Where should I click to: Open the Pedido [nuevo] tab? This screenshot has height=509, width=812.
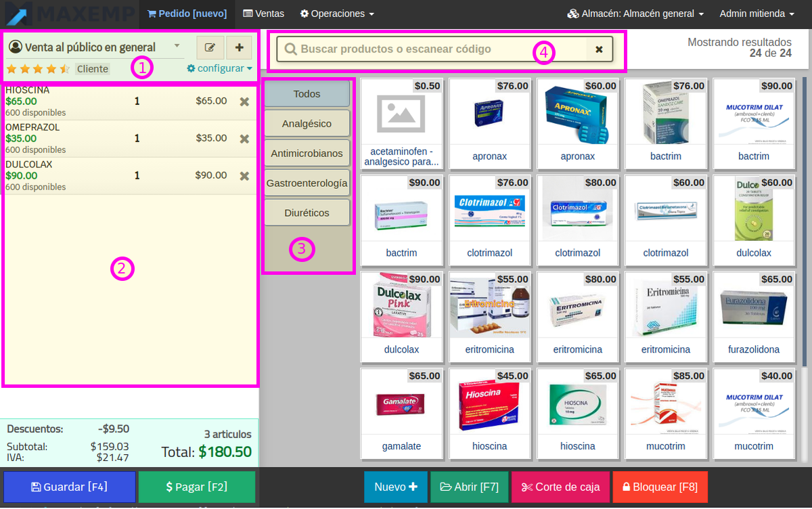187,14
